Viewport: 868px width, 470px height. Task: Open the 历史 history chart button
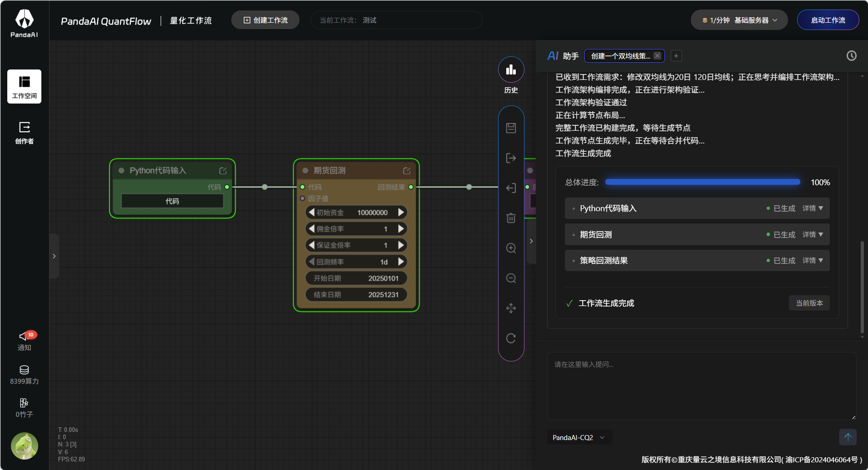[511, 69]
